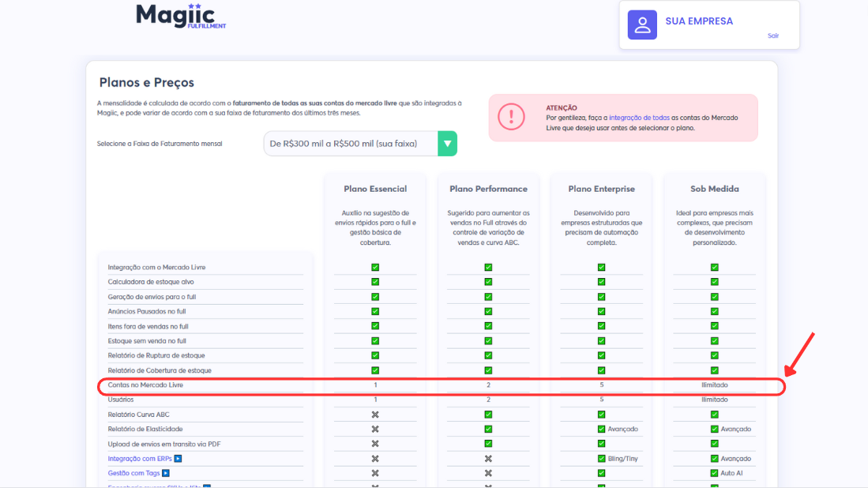The width and height of the screenshot is (868, 488).
Task: Click Essencial checkmark for Integração com o Mercado Livre
Action: pyautogui.click(x=375, y=267)
